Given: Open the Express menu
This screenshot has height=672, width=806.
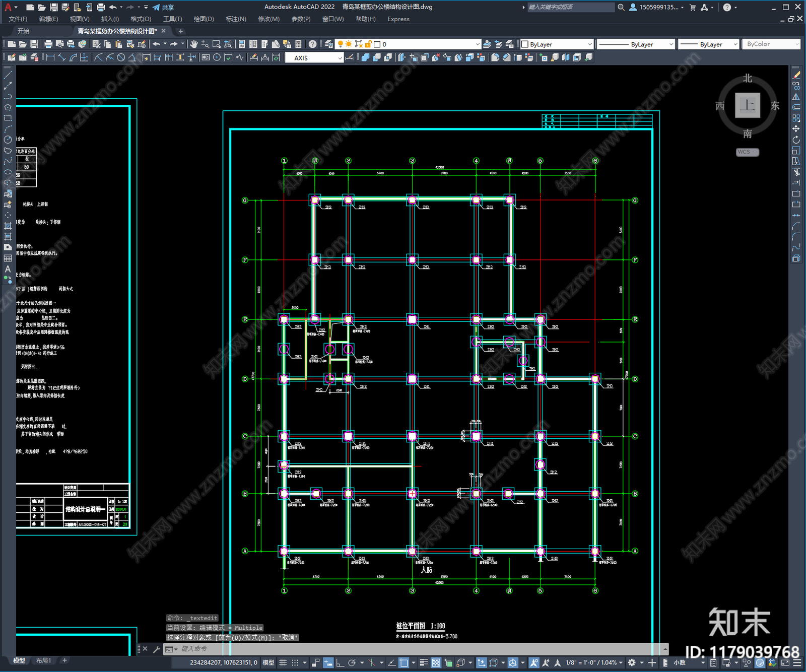Looking at the screenshot, I should coord(398,19).
